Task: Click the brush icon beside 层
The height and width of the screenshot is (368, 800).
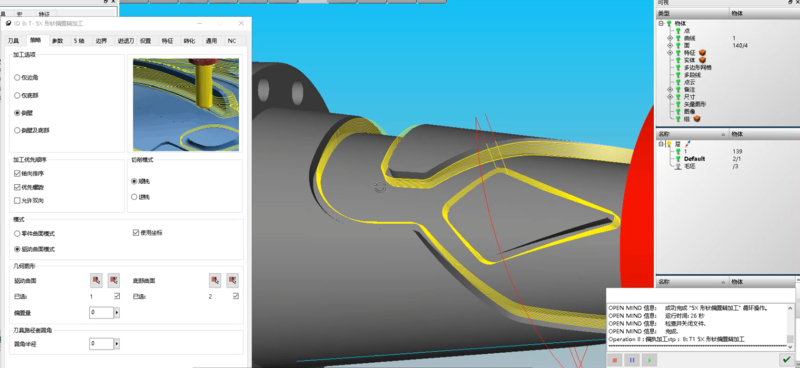Action: click(x=688, y=144)
